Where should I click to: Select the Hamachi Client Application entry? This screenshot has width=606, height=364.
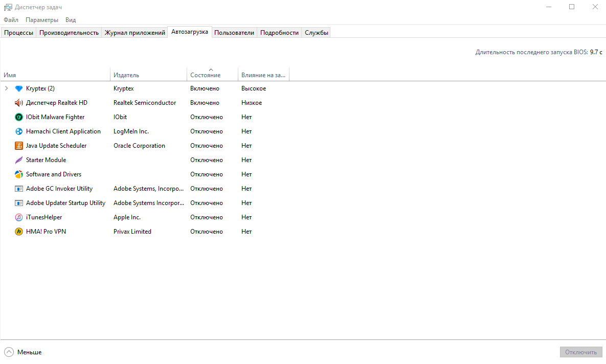(x=63, y=131)
